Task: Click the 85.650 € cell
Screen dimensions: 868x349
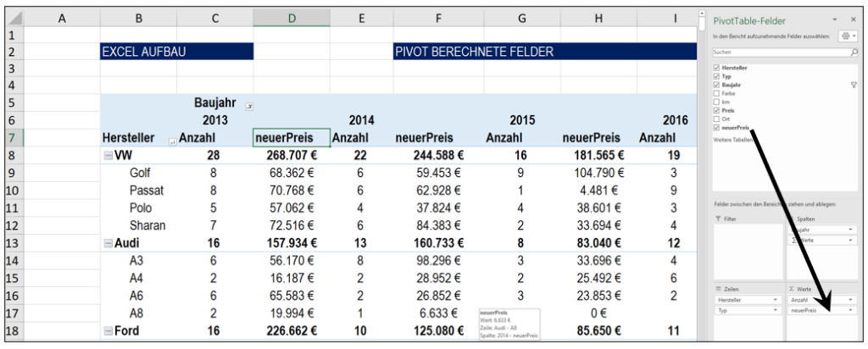Action: pyautogui.click(x=598, y=330)
